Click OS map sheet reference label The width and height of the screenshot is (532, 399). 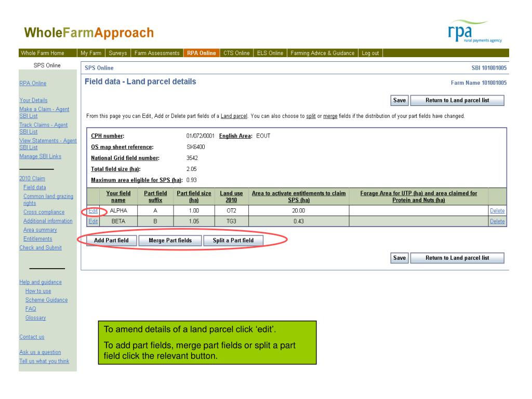click(122, 147)
